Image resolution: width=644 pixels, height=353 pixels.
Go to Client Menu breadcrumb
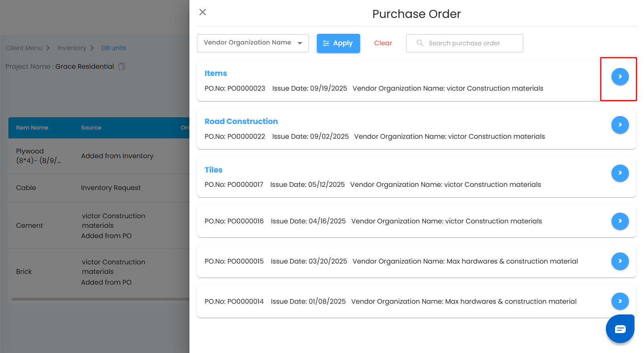(24, 48)
